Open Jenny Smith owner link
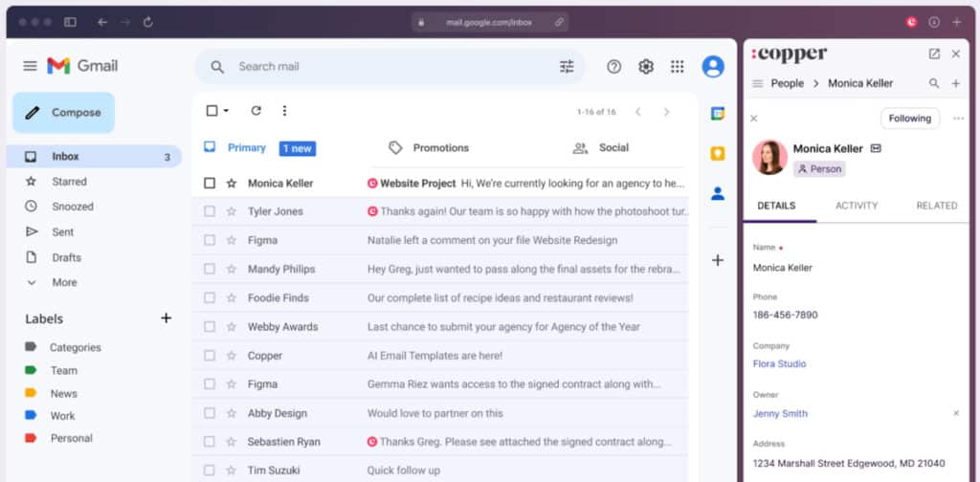 coord(780,413)
